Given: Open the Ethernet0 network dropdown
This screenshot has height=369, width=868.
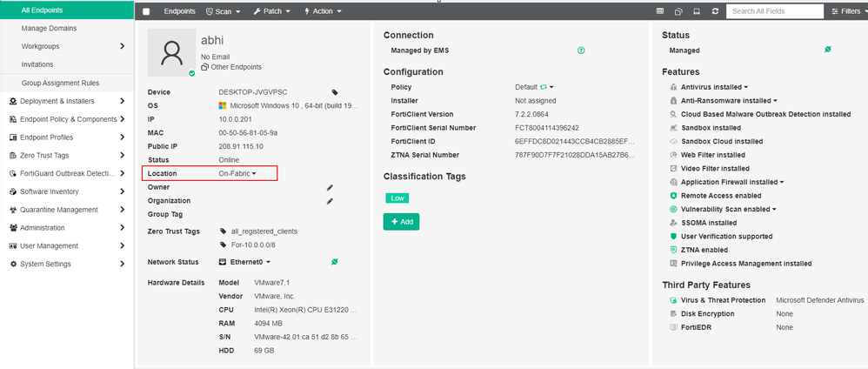Looking at the screenshot, I should (250, 261).
